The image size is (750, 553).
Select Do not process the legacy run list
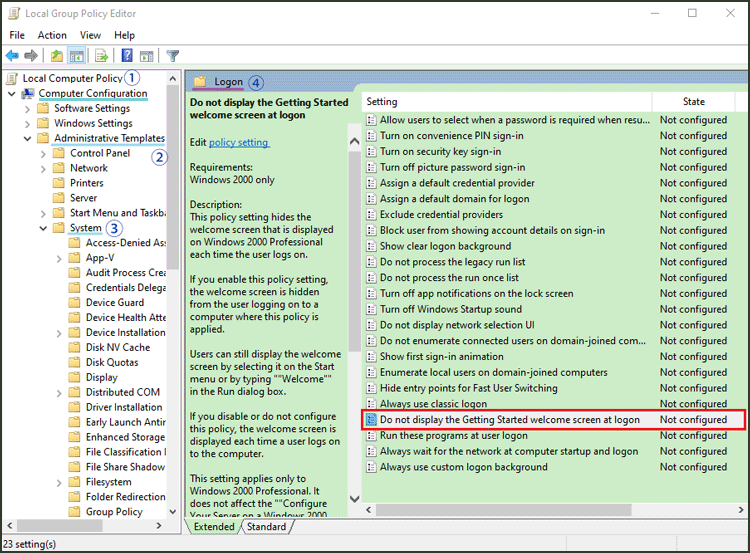pyautogui.click(x=452, y=262)
